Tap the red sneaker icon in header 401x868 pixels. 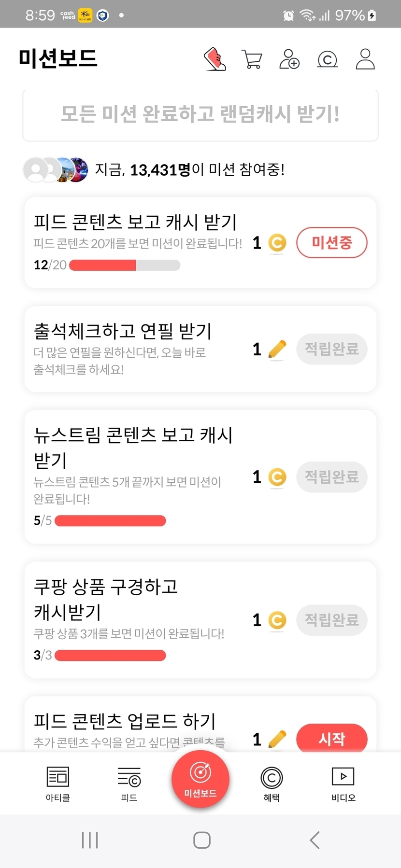tap(215, 59)
